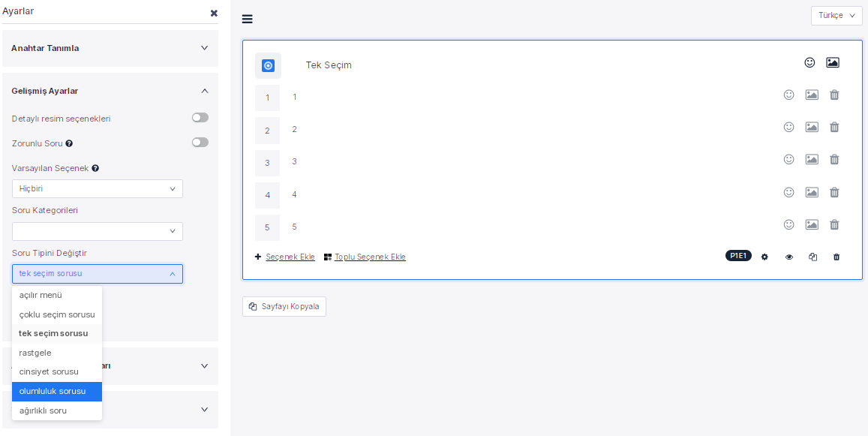Delete the question using bottom trash icon
Image resolution: width=868 pixels, height=436 pixels.
836,257
